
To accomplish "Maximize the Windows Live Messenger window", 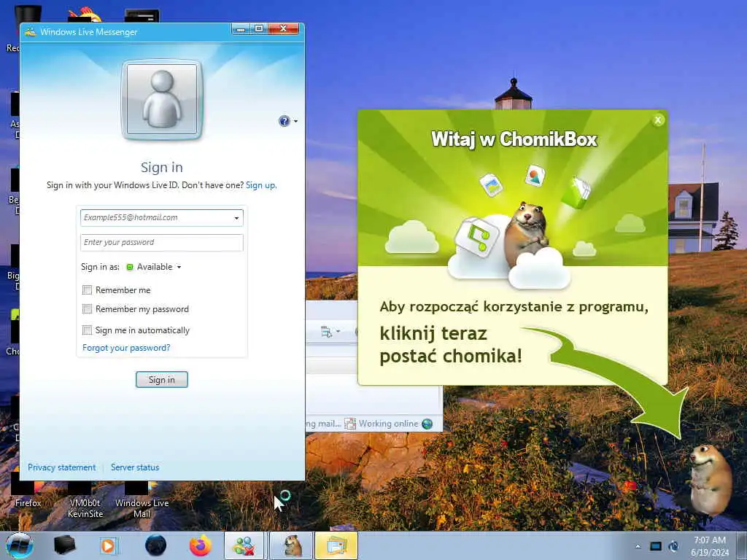I will tap(259, 29).
